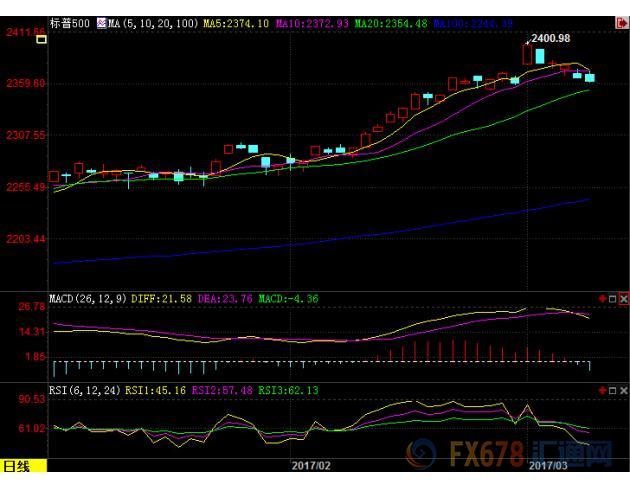Click the RSI3:62.13 value
The height and width of the screenshot is (490, 630).
288,390
